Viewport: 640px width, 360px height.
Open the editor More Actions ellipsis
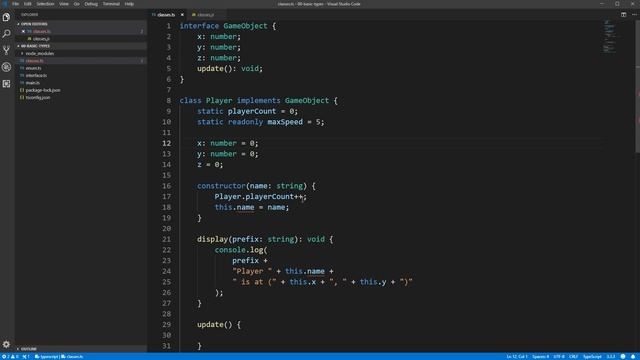coord(634,14)
